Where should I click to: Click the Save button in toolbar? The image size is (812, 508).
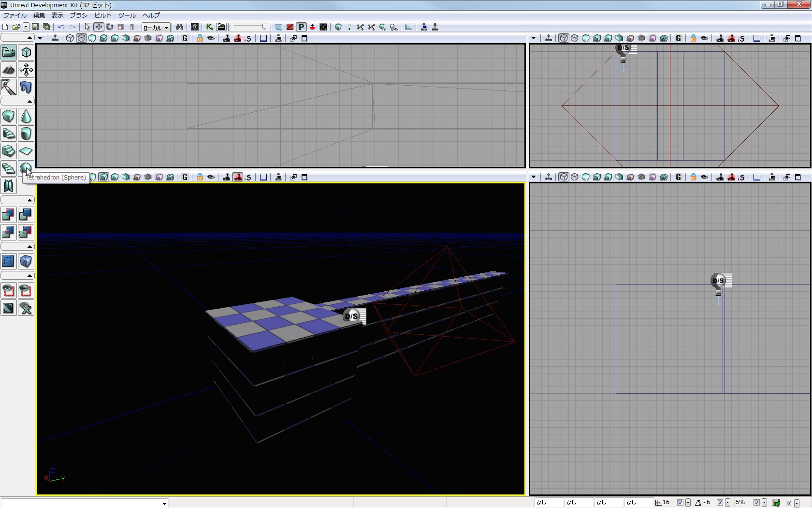coord(35,27)
